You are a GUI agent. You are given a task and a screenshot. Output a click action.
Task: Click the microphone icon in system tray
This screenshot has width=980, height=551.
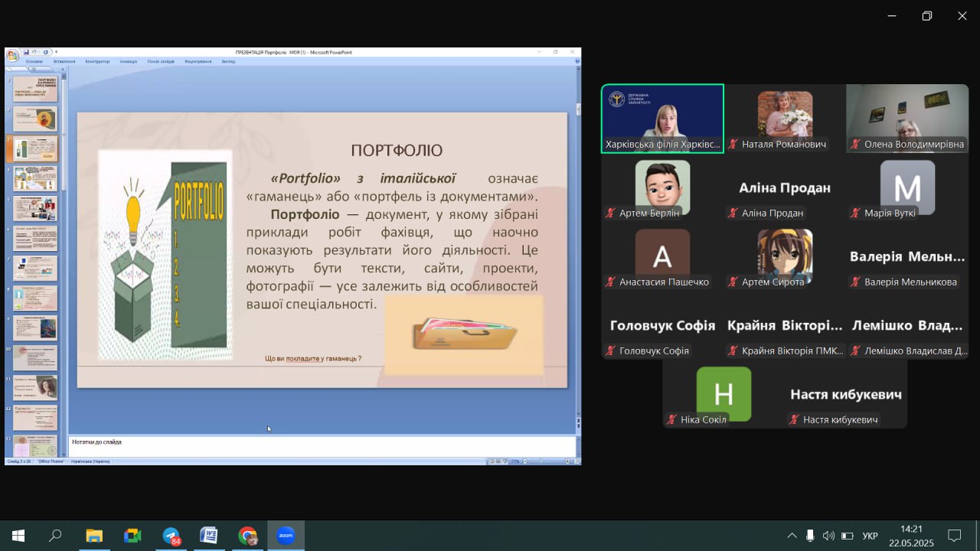(x=810, y=536)
